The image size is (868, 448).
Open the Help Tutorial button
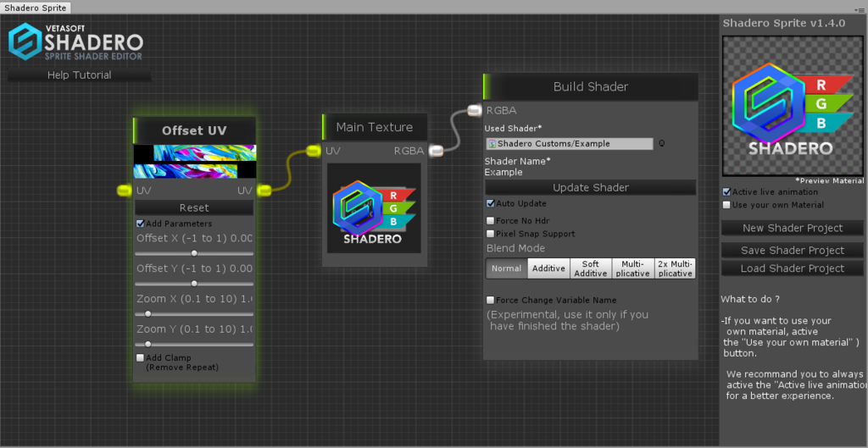[79, 75]
